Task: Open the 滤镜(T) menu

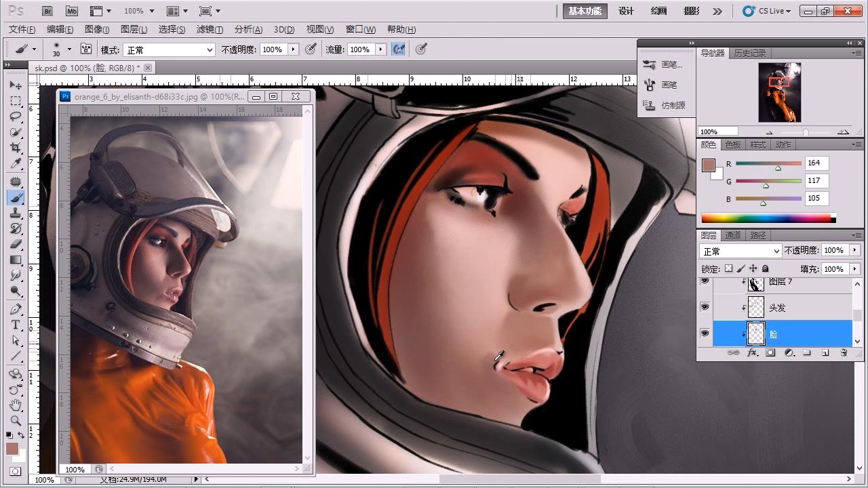Action: point(210,29)
